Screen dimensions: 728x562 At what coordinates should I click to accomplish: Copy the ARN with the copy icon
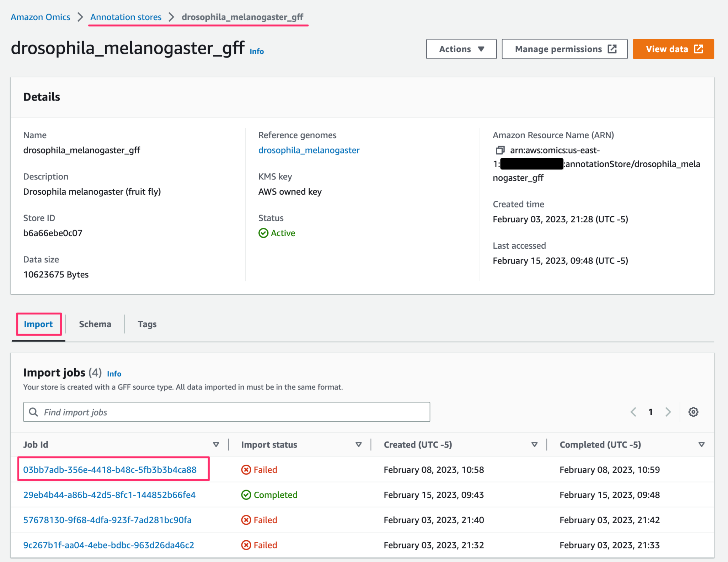(x=500, y=150)
